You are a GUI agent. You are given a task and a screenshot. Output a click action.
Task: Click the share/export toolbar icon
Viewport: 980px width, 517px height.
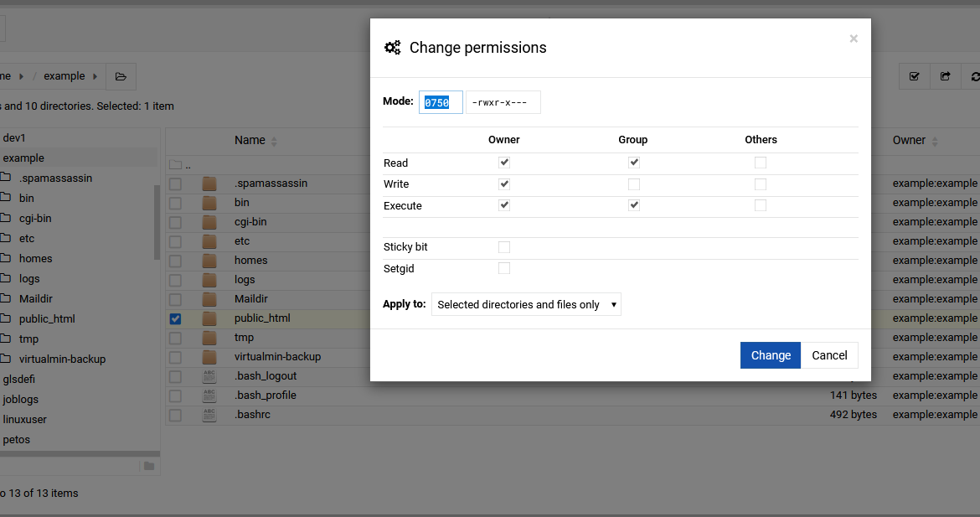(x=945, y=76)
